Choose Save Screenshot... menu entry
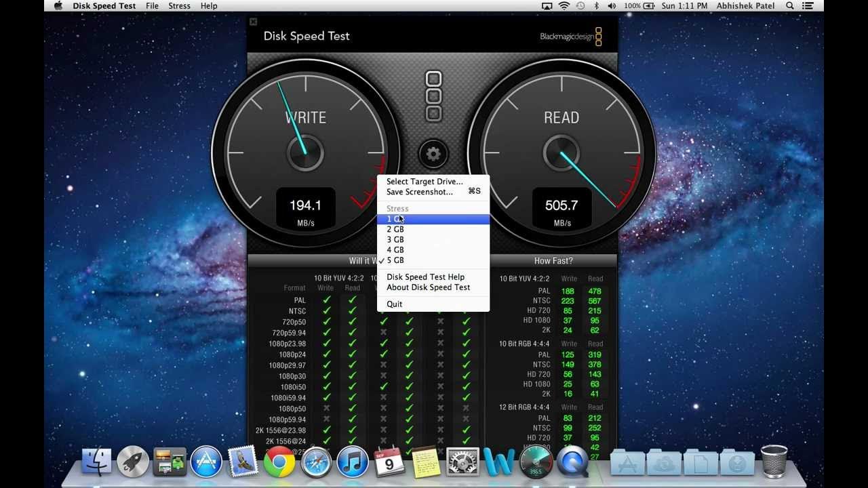The width and height of the screenshot is (868, 488). [x=420, y=192]
